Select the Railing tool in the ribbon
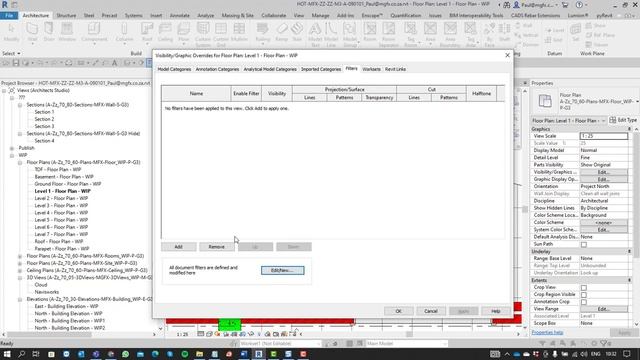This screenshot has width=640, height=360. [x=262, y=32]
